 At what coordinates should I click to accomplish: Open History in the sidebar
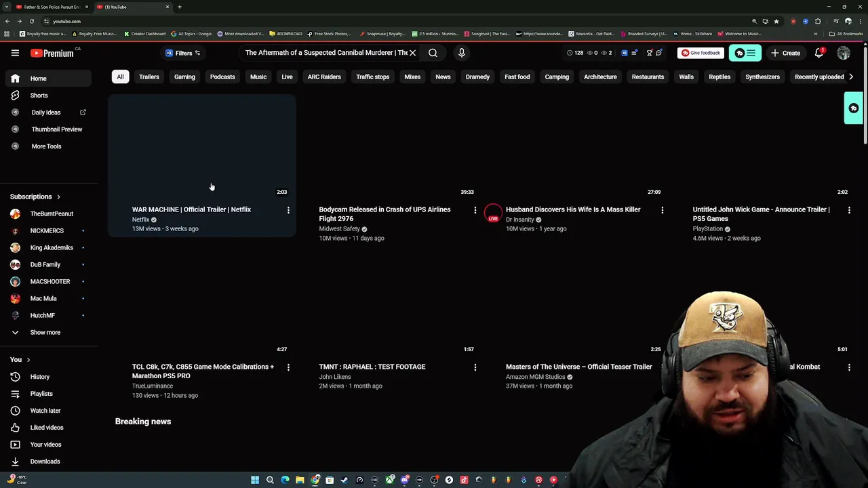[x=49, y=377]
